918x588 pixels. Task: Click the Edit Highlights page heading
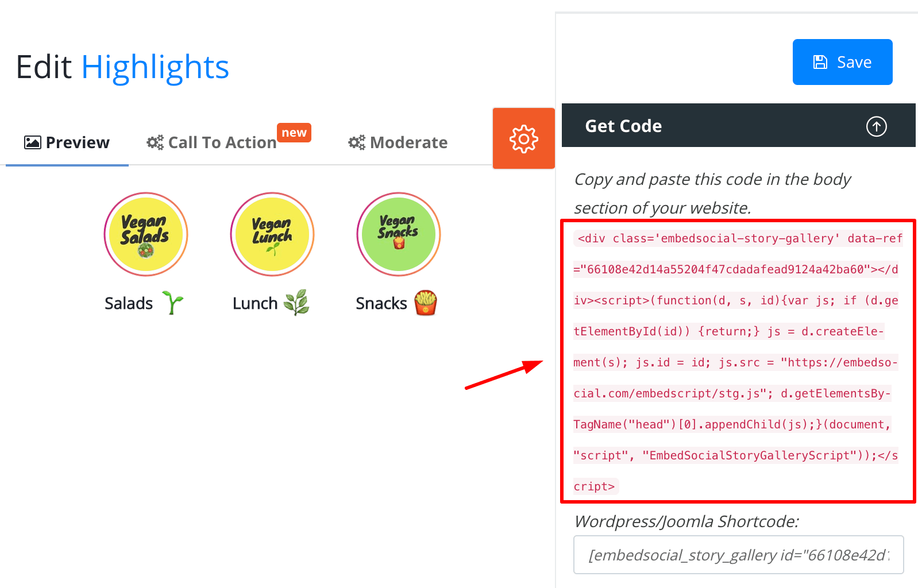click(122, 67)
